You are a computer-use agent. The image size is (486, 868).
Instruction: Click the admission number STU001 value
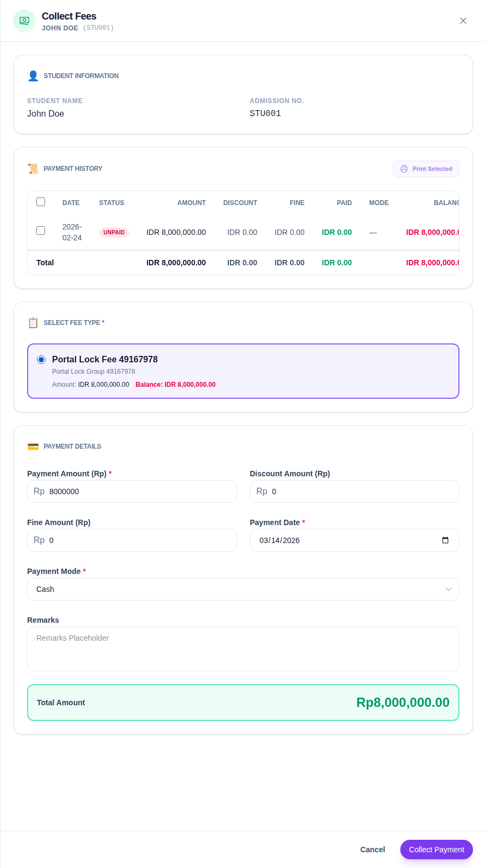click(265, 113)
